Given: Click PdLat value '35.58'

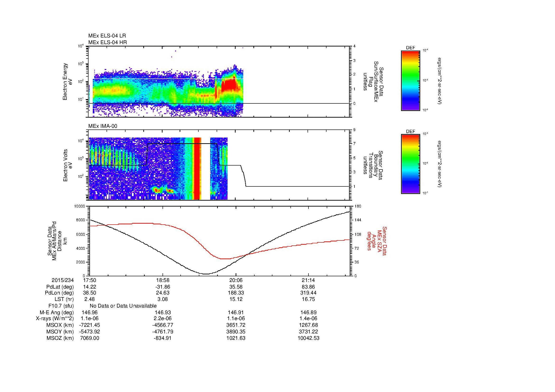Looking at the screenshot, I should [236, 287].
